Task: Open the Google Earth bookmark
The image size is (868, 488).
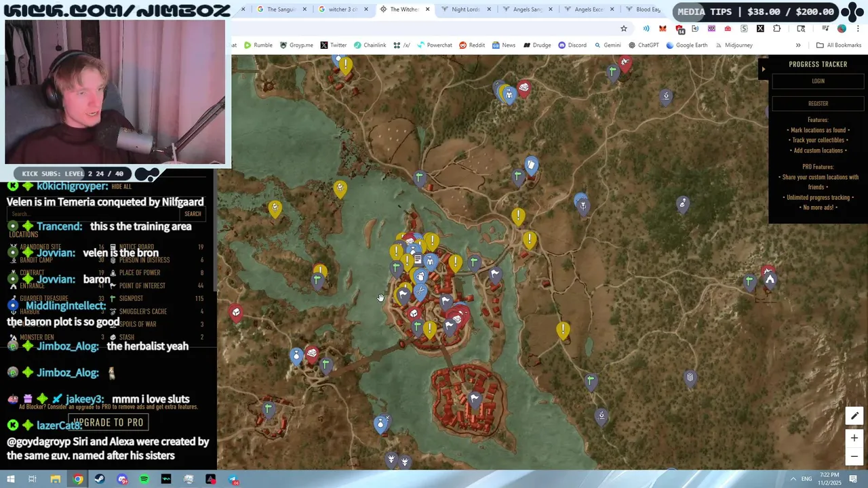Action: (x=687, y=45)
